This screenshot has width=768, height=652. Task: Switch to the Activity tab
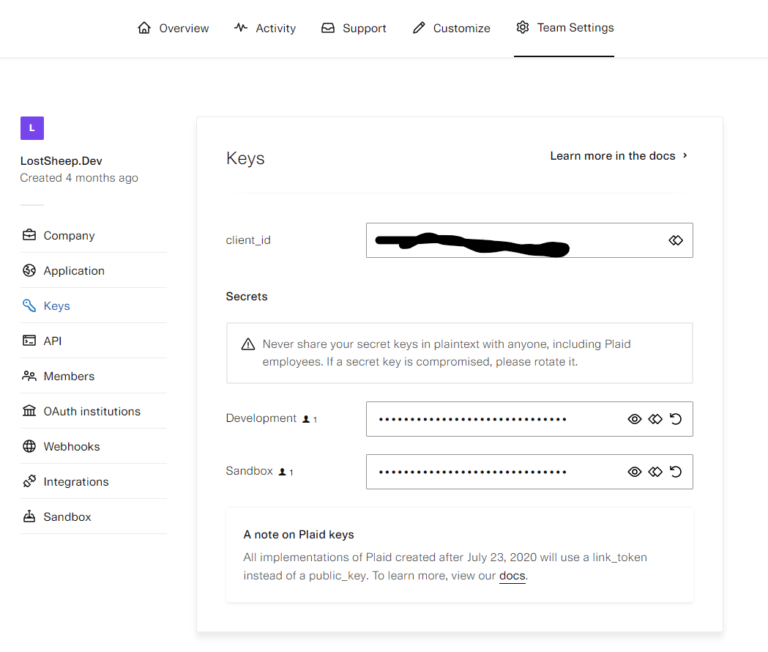click(265, 28)
